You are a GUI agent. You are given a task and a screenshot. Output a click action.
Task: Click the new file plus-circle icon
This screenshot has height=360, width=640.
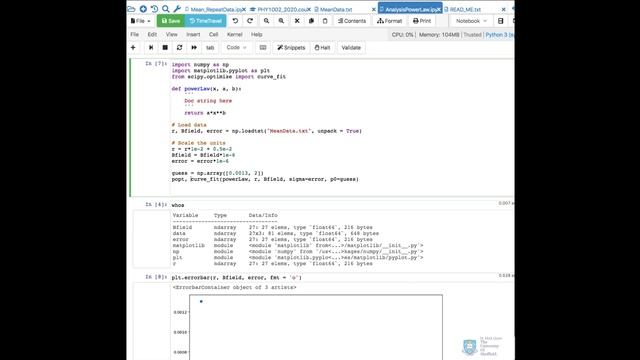tap(143, 9)
